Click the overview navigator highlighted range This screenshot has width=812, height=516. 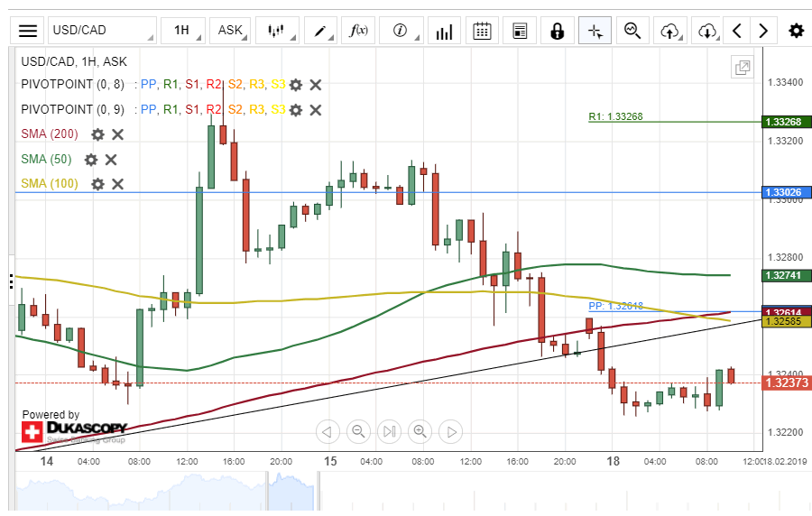[x=291, y=492]
